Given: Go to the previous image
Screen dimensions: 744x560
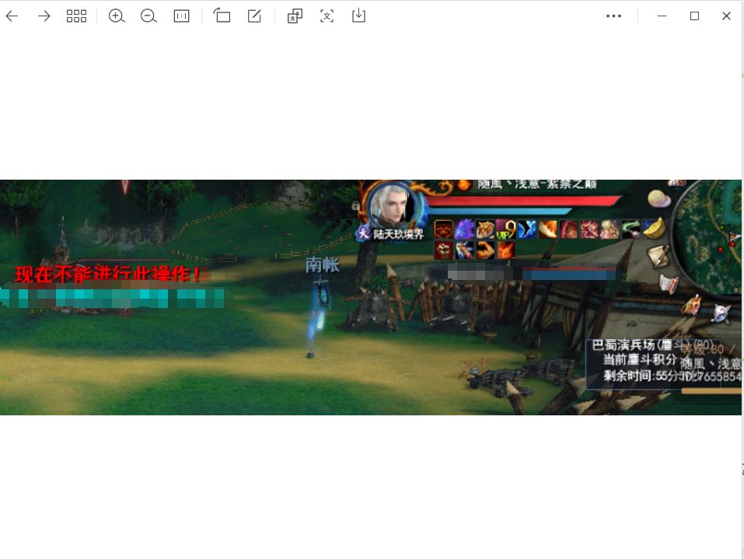Looking at the screenshot, I should 12,16.
